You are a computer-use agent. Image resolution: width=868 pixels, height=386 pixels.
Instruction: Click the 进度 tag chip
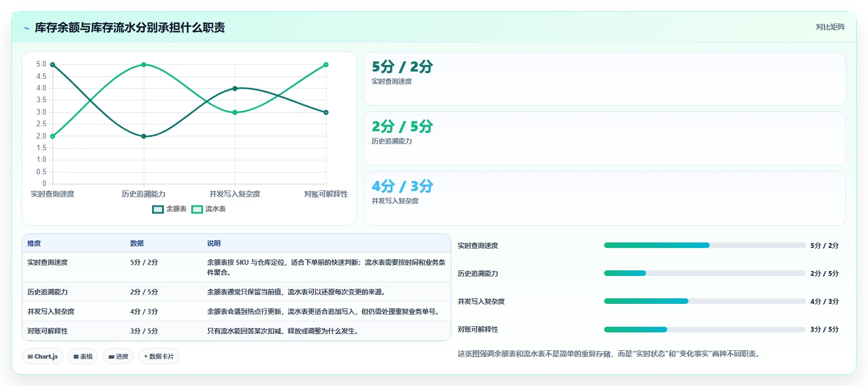coord(118,356)
